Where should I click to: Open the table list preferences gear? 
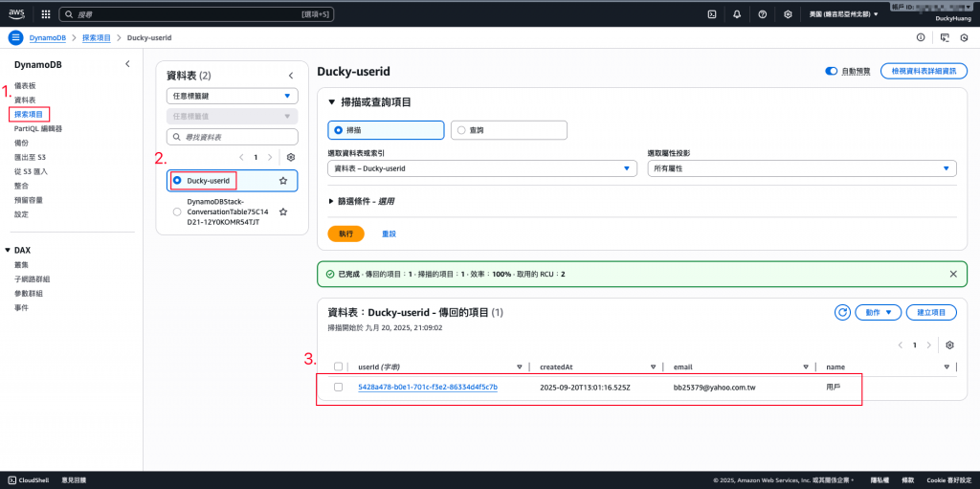(x=291, y=157)
